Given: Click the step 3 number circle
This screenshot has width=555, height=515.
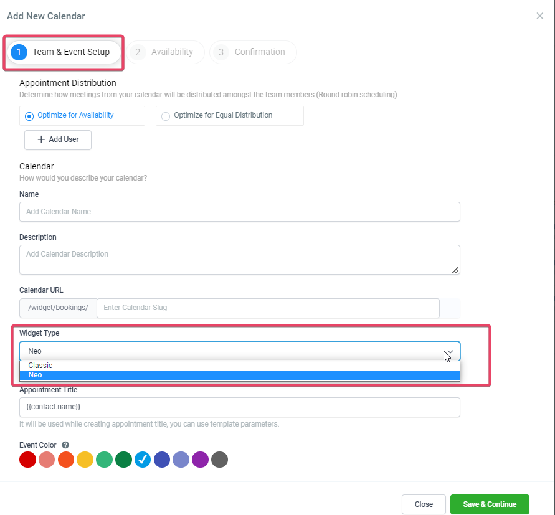Looking at the screenshot, I should click(x=221, y=52).
